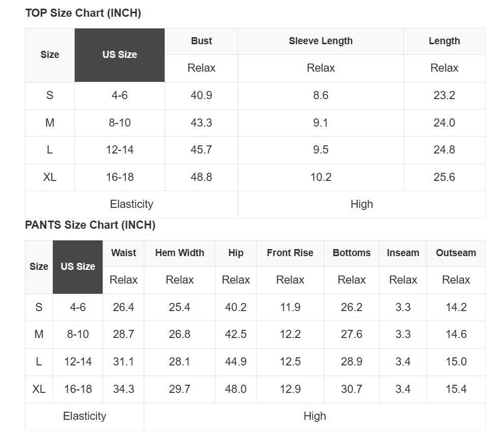The height and width of the screenshot is (431, 504).
Task: Click the Waist column header
Action: pos(123,253)
